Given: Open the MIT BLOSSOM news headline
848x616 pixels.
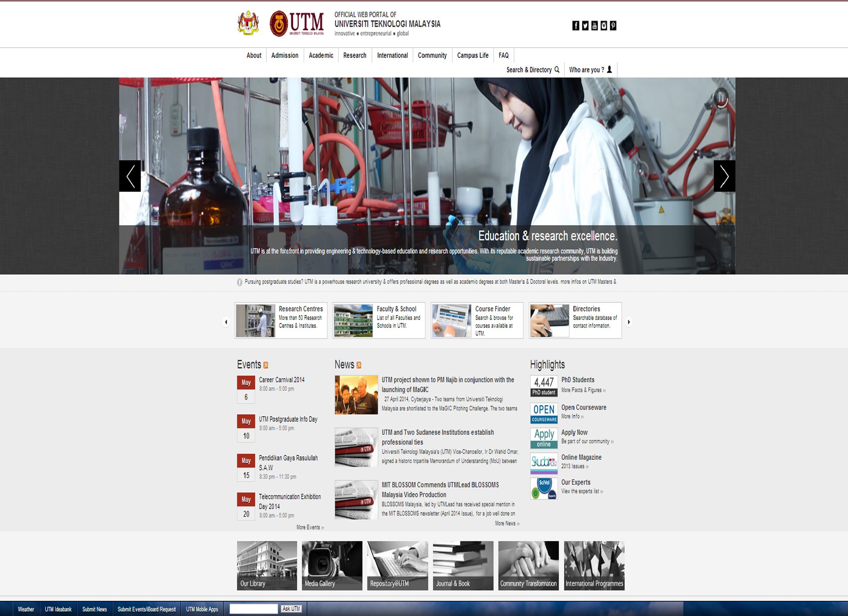Looking at the screenshot, I should pos(440,490).
